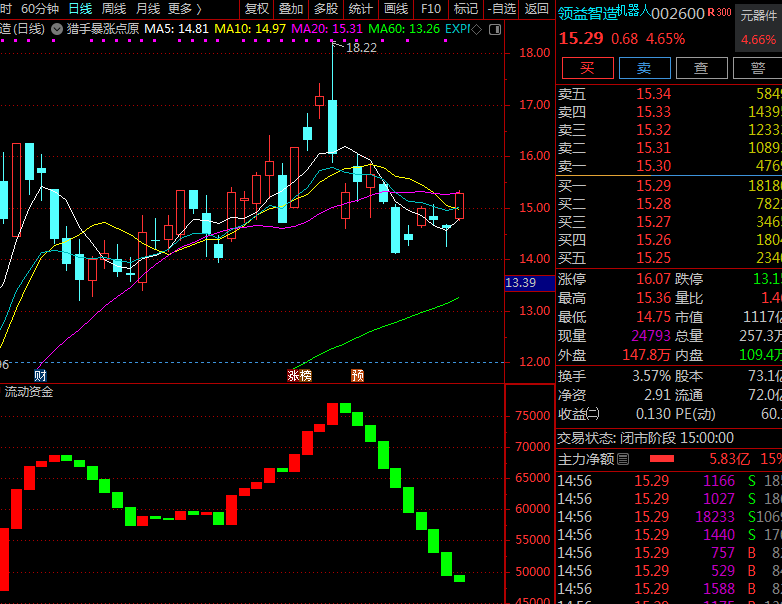Click the 涨榜 marker on chart axis
This screenshot has width=782, height=604.
coord(299,376)
